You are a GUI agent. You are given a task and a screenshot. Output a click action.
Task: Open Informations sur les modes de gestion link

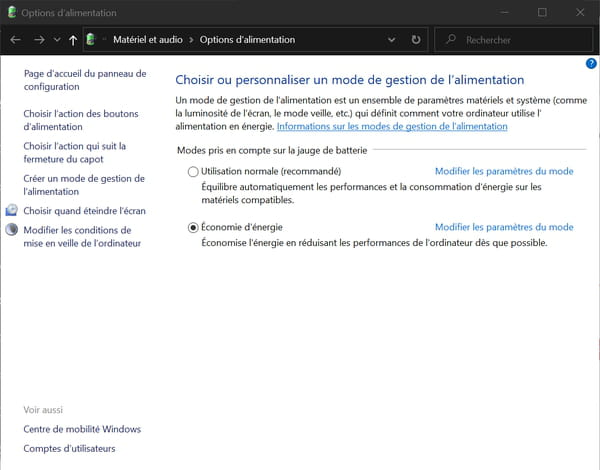coord(392,126)
